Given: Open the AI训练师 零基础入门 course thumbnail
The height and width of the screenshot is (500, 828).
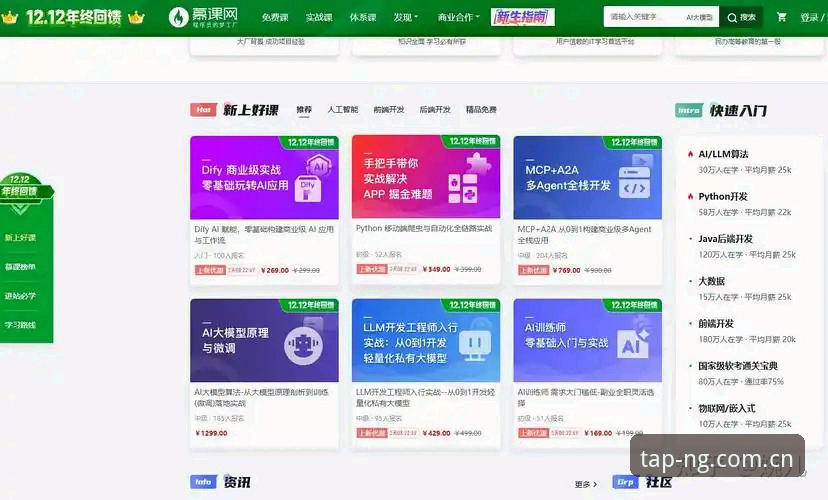Looking at the screenshot, I should click(587, 340).
